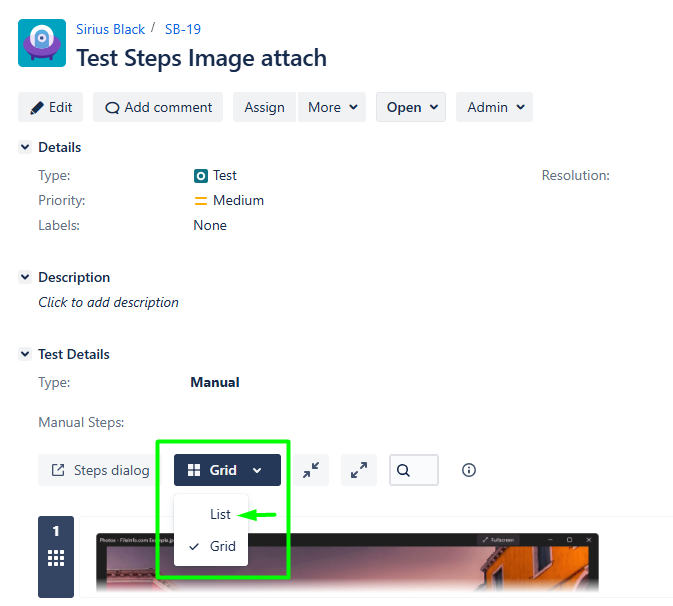Image resolution: width=673 pixels, height=606 pixels.
Task: Click the grid drag handle on step 1
Action: (56, 559)
